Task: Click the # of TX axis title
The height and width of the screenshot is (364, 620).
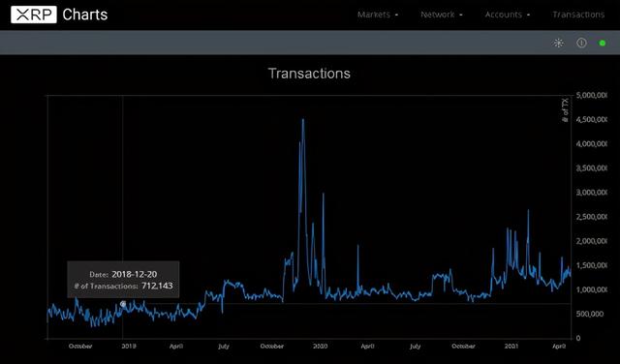Action: 566,109
